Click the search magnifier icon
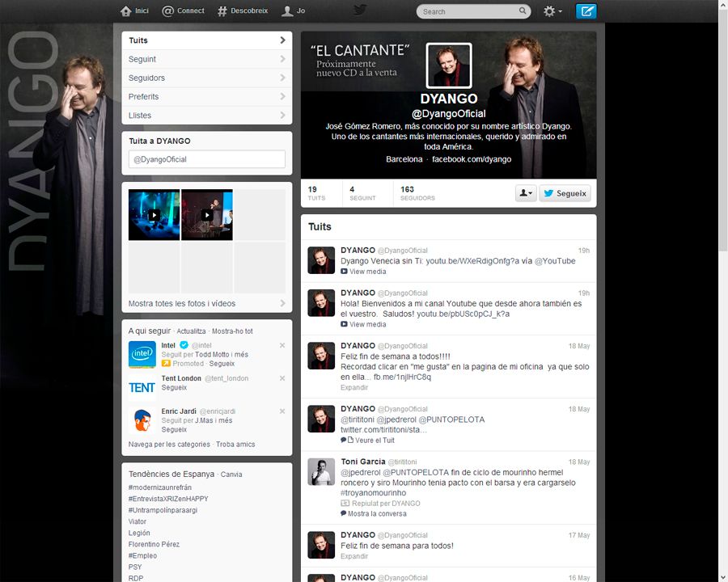The image size is (728, 582). coord(523,11)
